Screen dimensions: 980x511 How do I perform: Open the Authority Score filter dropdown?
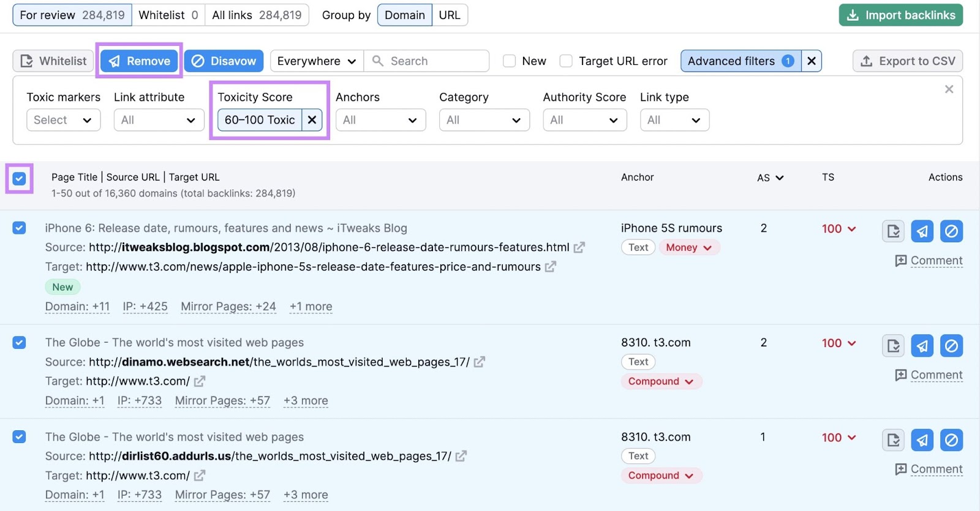coord(584,120)
